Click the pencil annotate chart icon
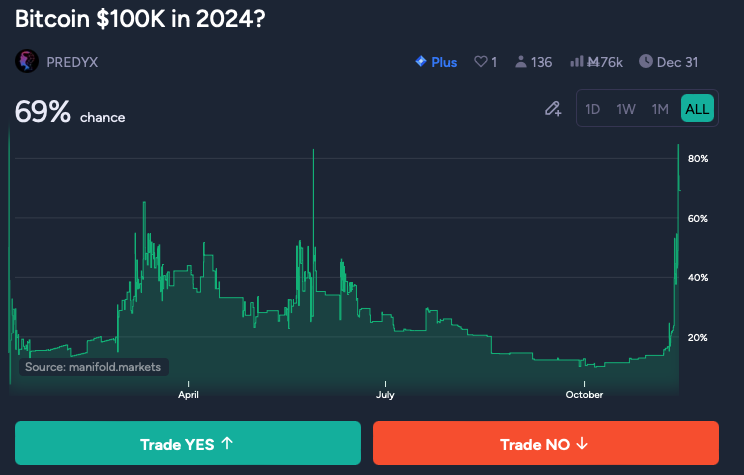The image size is (744, 475). click(x=553, y=109)
